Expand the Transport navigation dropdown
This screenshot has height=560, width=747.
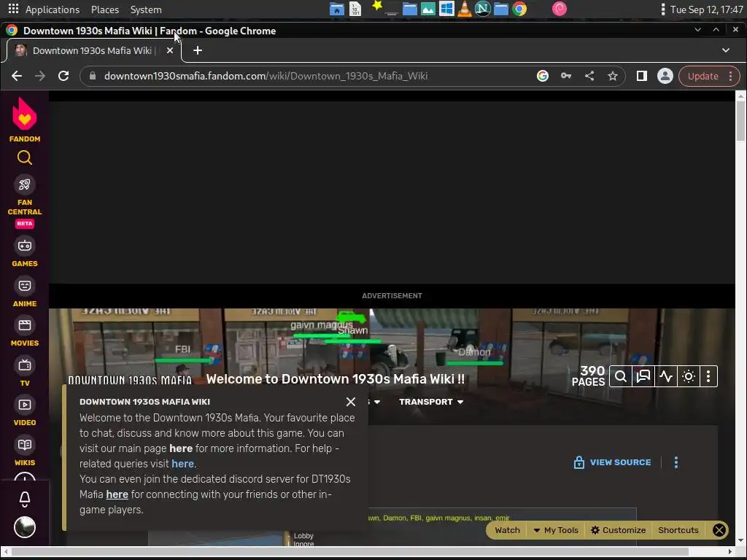(431, 402)
